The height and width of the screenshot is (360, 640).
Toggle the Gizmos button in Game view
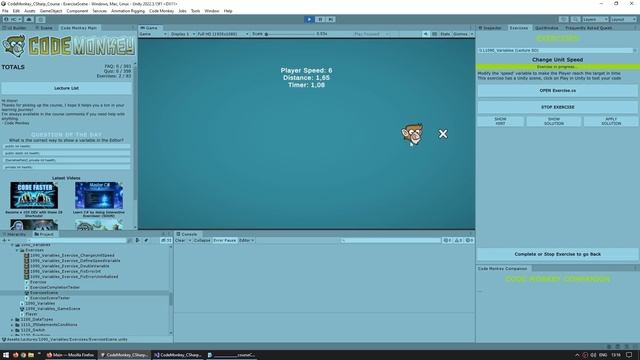click(x=460, y=34)
